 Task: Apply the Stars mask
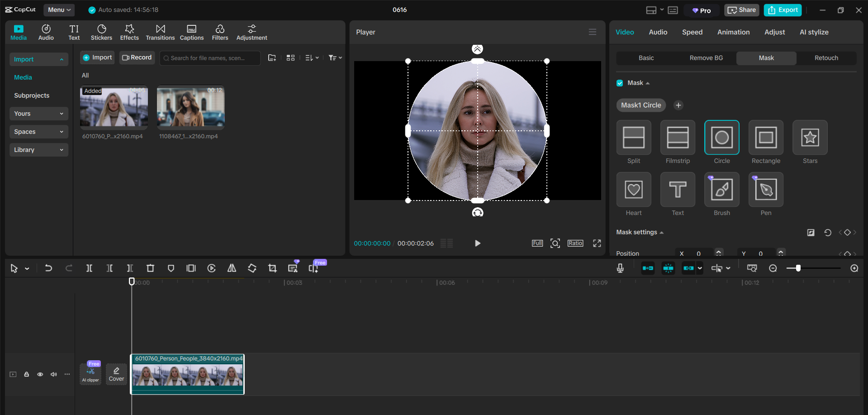click(x=809, y=137)
